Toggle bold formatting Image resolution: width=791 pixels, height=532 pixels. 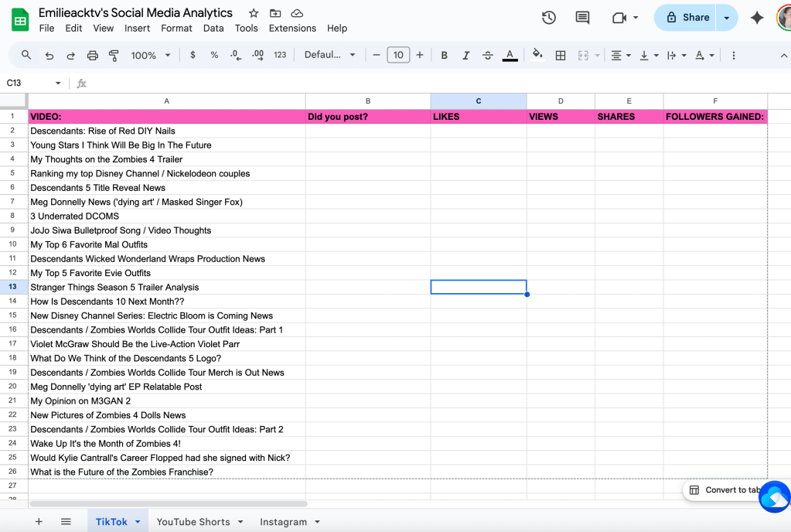444,55
